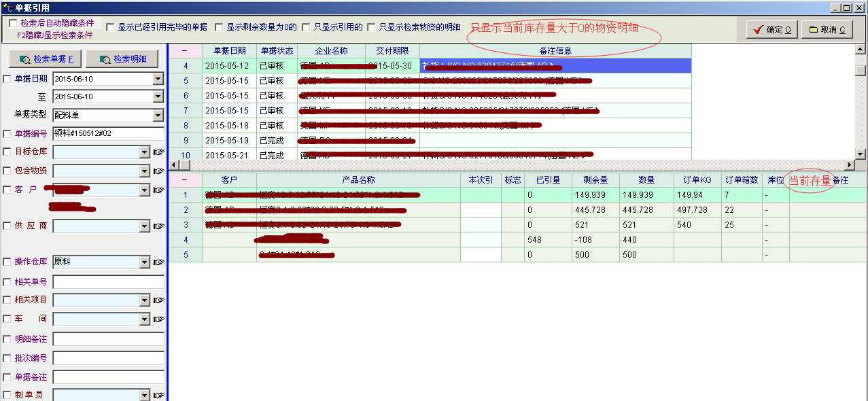Tick the 检索后自动隐藏条件 checkbox
The width and height of the screenshot is (868, 401).
click(x=13, y=23)
